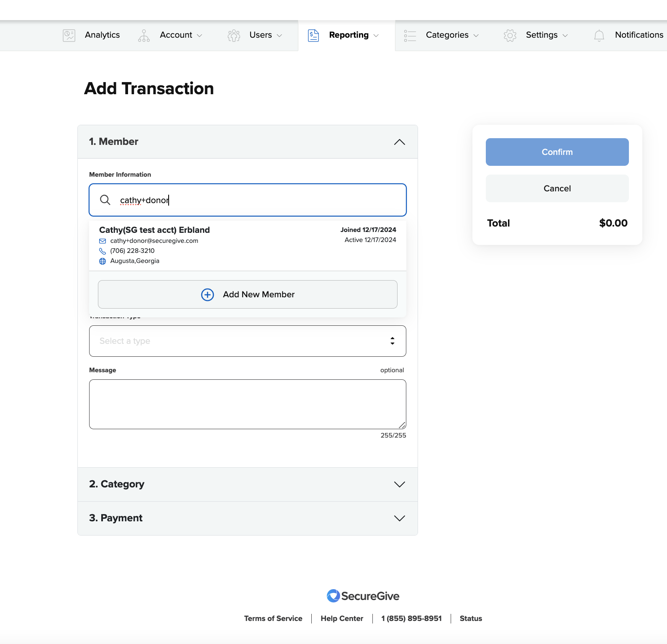Click the Users group icon

[234, 35]
